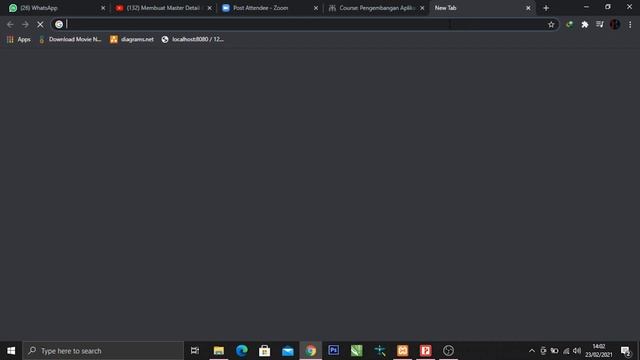Open network Wi-Fi tray icon
The height and width of the screenshot is (360, 640).
[566, 351]
